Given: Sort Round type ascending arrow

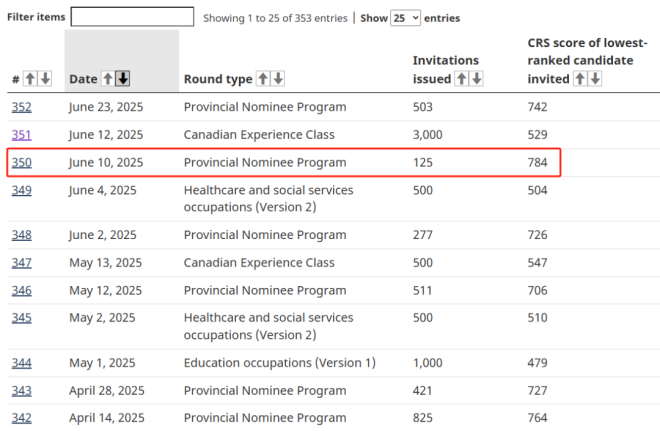Looking at the screenshot, I should click(x=263, y=79).
